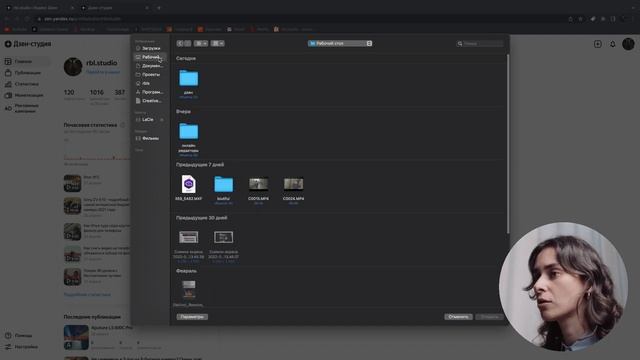Select the C0015.MP4 video thumbnail
This screenshot has height=360, width=640.
pyautogui.click(x=259, y=184)
